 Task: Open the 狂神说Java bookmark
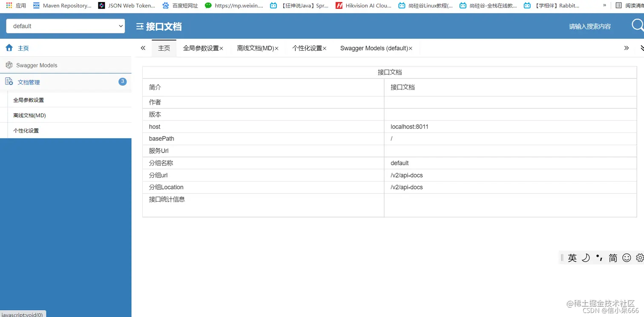[x=300, y=6]
